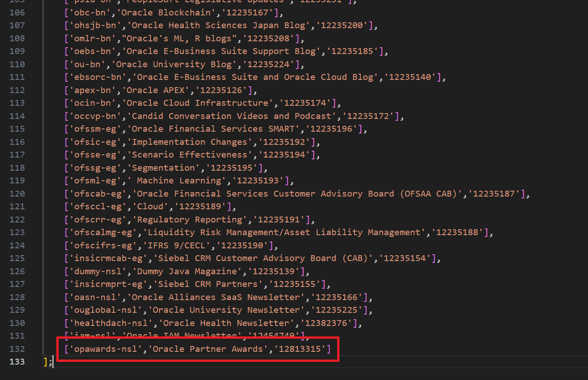Click the 'Oracle University Newsletter' string

point(226,310)
